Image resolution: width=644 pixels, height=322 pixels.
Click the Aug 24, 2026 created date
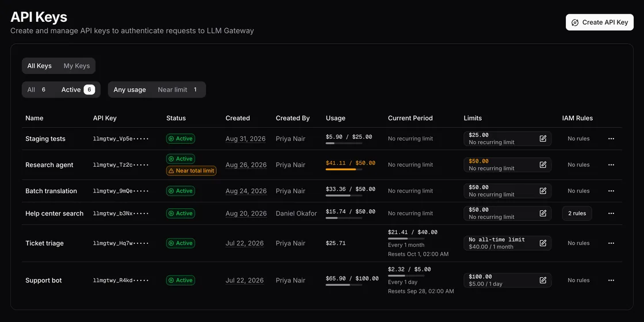coord(246,191)
